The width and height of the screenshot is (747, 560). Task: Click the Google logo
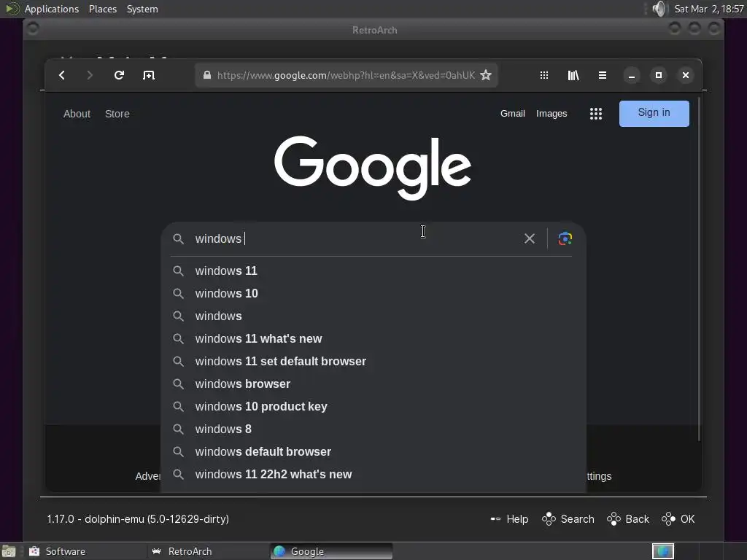[x=373, y=167]
